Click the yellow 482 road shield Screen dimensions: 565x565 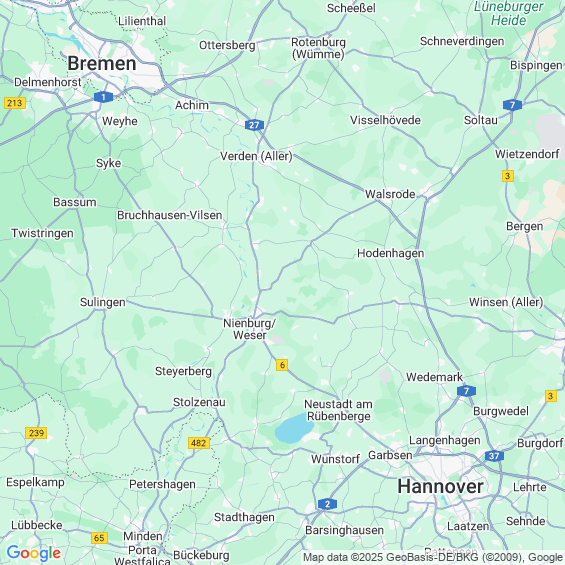pos(199,443)
